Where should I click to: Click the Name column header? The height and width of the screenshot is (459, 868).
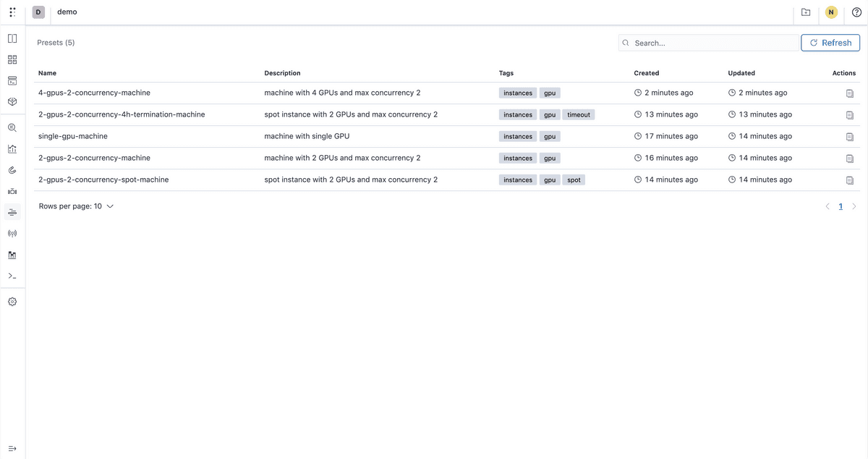coord(47,73)
